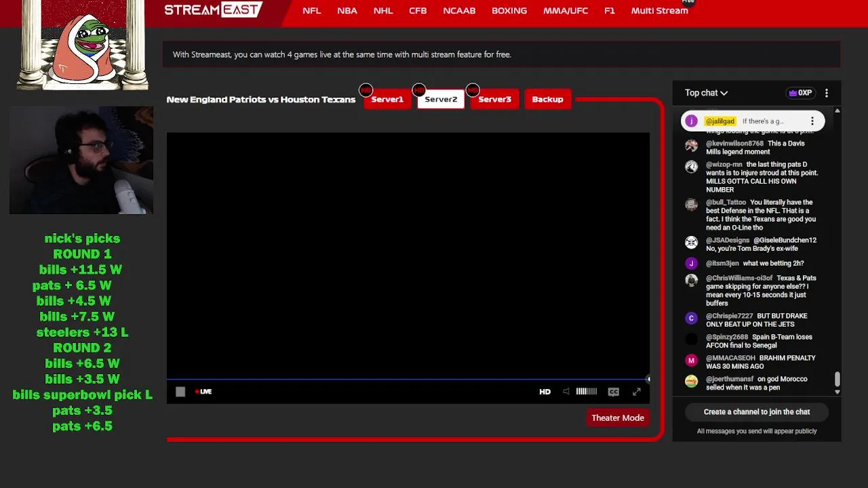Viewport: 868px width, 488px height.
Task: Open the NBA menu item
Action: (347, 11)
